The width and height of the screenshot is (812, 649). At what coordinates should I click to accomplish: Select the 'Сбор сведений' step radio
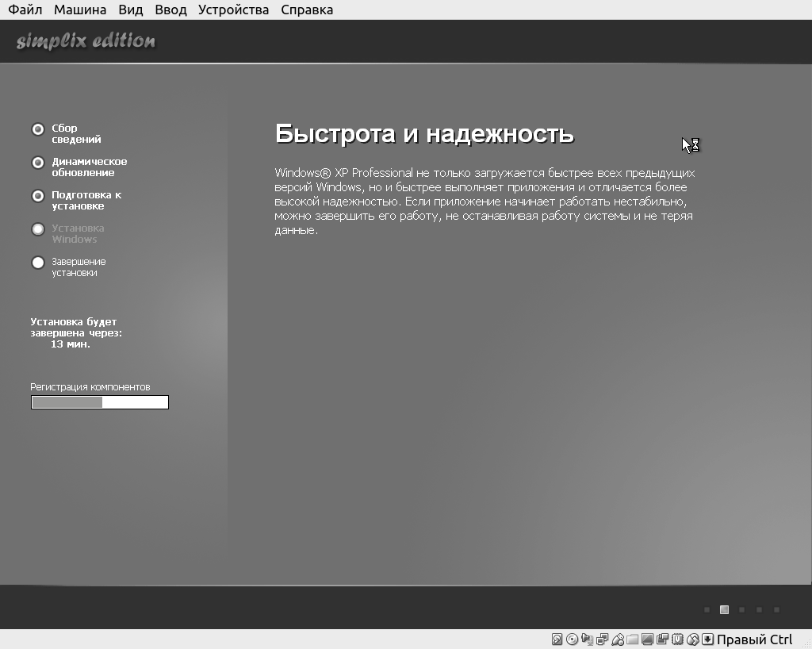(37, 129)
